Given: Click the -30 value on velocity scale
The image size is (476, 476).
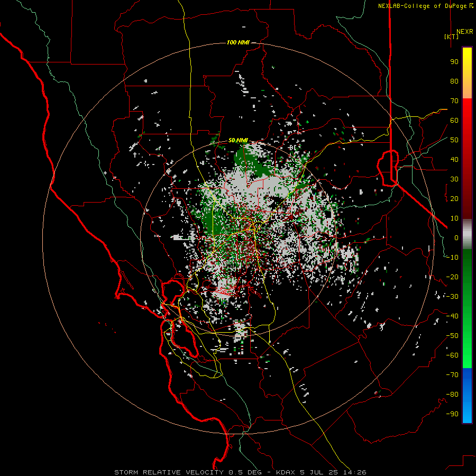Looking at the screenshot, I should point(452,297).
